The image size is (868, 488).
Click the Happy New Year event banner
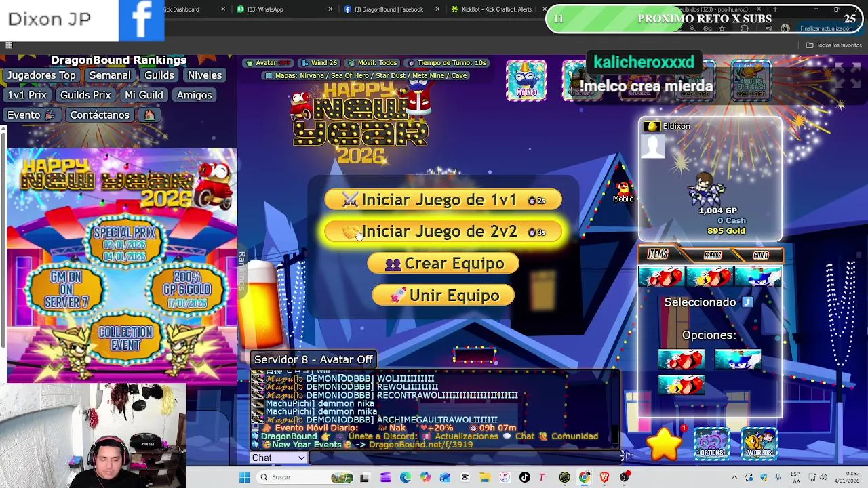(122, 266)
